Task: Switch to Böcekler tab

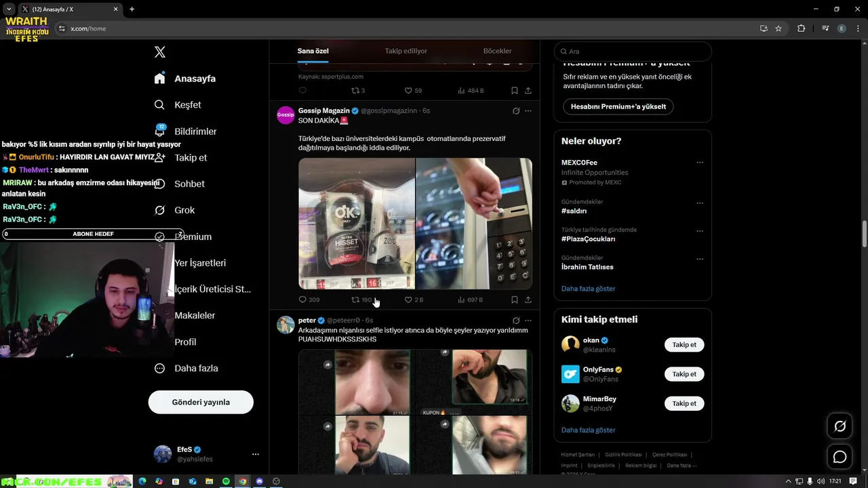Action: [x=497, y=51]
